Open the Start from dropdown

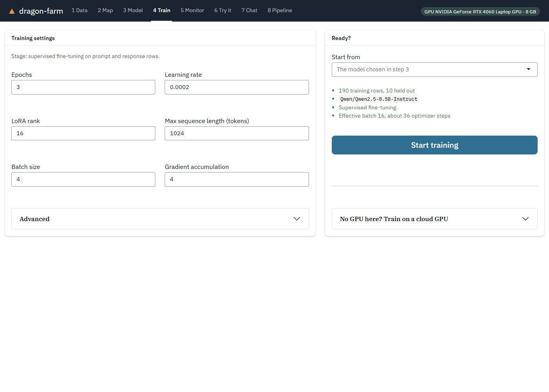coord(434,69)
